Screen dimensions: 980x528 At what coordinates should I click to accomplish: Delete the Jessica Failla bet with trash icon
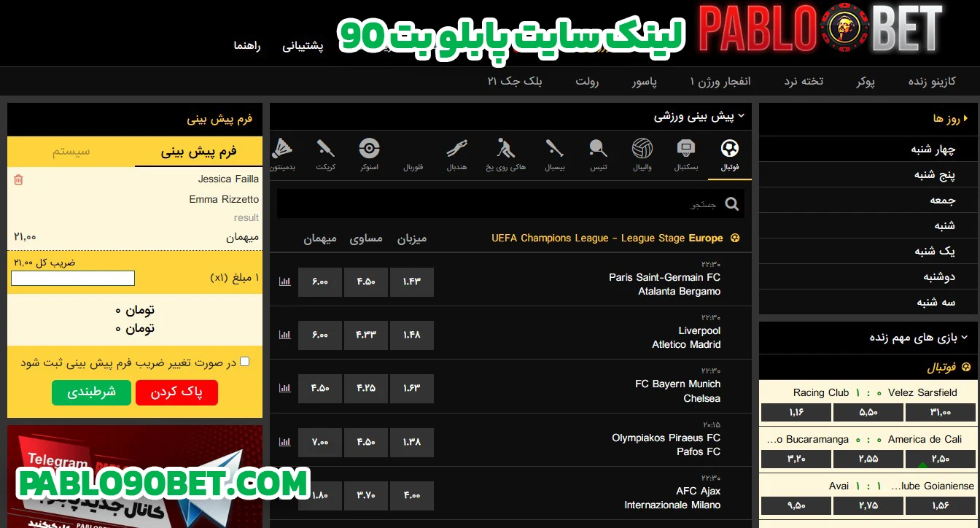[x=18, y=179]
